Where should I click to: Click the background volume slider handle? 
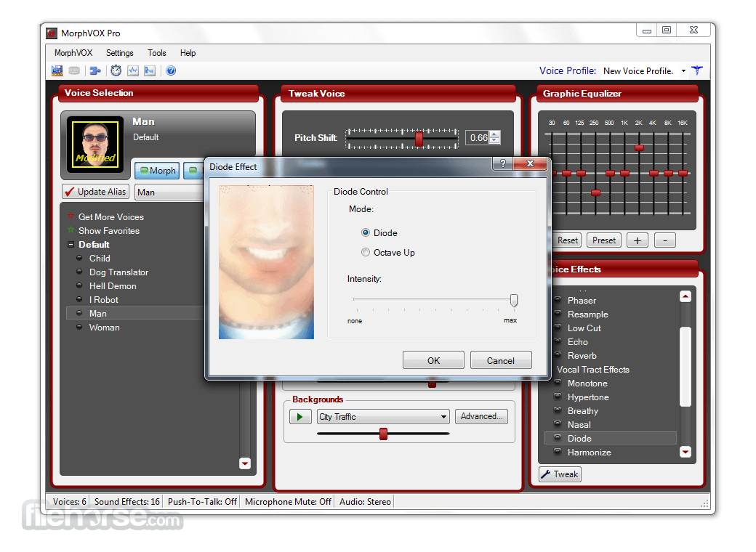pyautogui.click(x=383, y=434)
